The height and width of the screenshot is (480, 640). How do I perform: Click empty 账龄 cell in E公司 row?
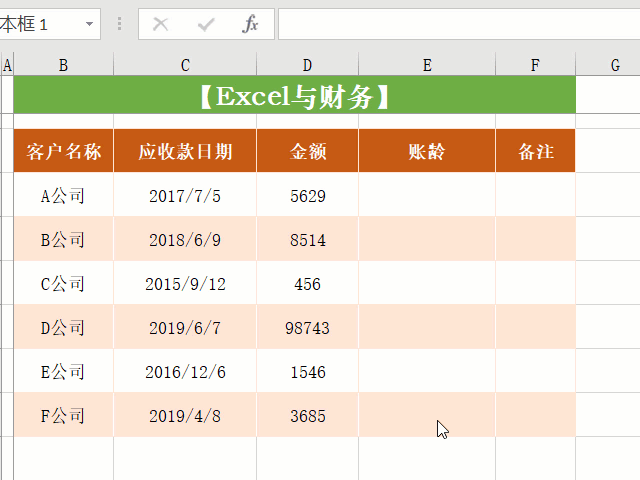coord(427,371)
